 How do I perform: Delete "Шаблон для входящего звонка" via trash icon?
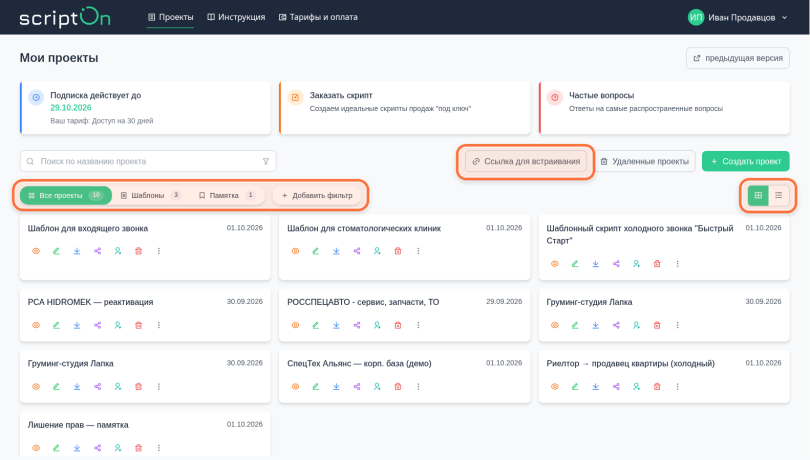click(138, 251)
